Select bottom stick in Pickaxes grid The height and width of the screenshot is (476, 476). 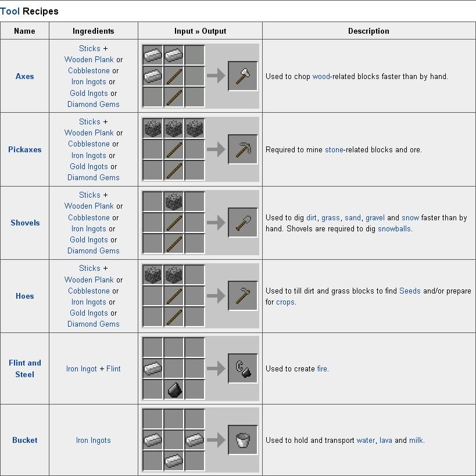point(174,170)
